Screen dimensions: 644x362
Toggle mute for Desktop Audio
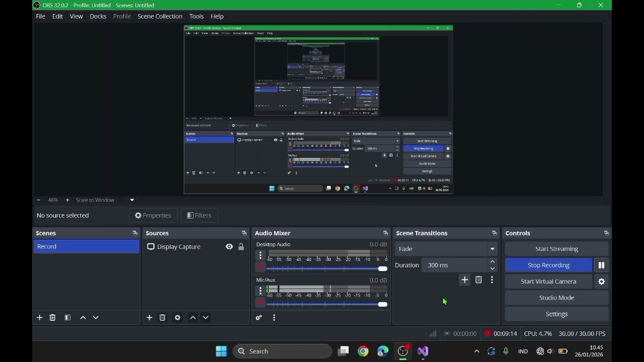(261, 267)
